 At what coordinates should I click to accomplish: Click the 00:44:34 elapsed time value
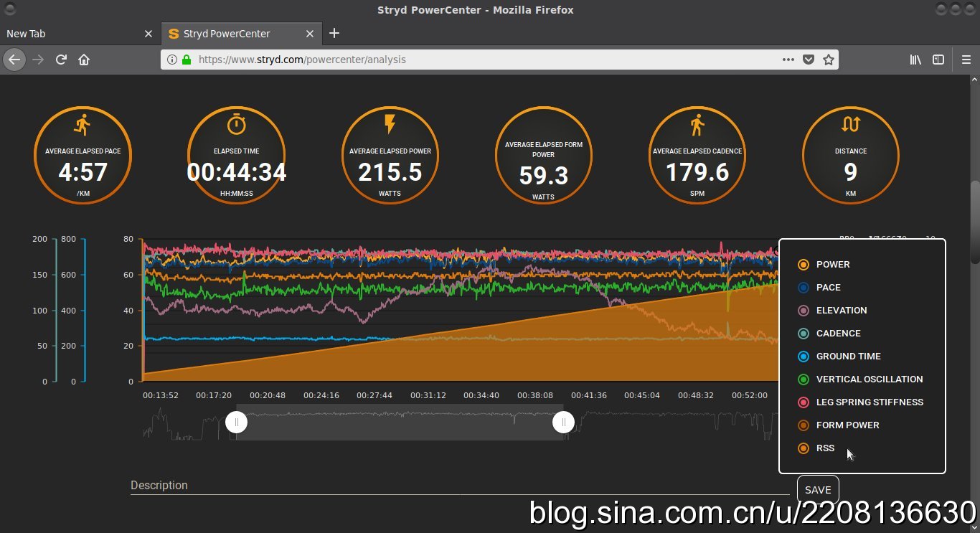(x=237, y=172)
